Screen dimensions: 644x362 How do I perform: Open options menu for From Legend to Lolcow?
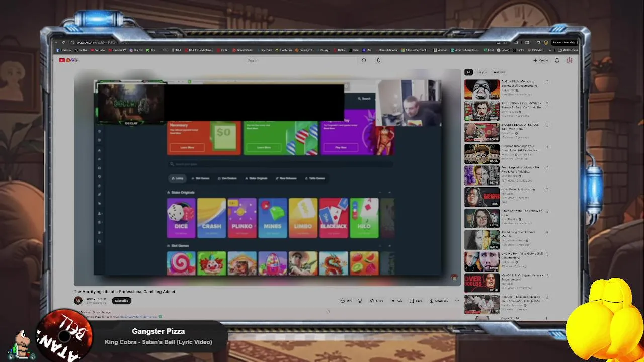click(547, 168)
